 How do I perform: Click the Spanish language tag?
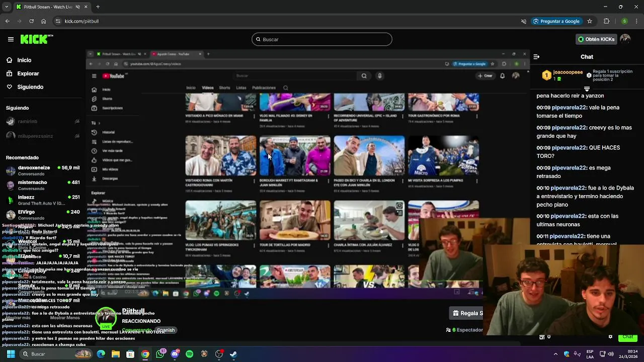(166, 330)
